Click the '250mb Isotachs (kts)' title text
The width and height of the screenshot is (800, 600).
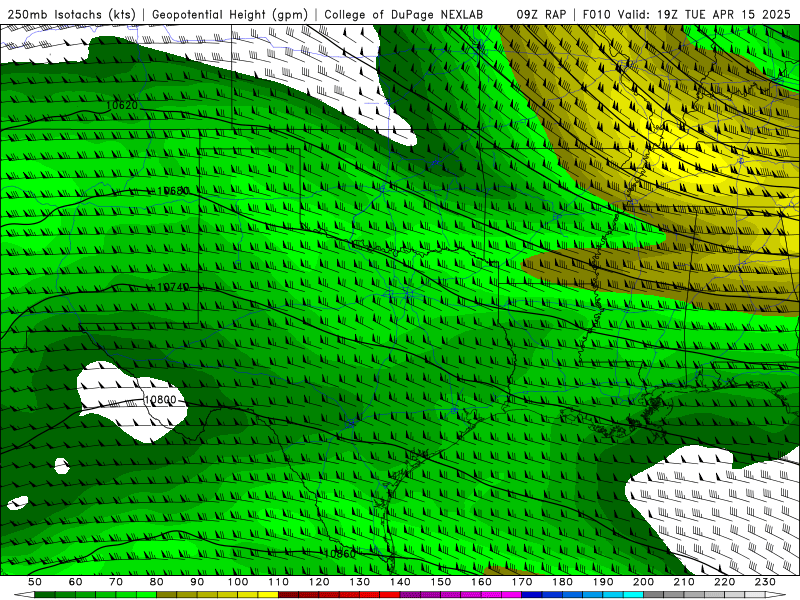pos(71,15)
